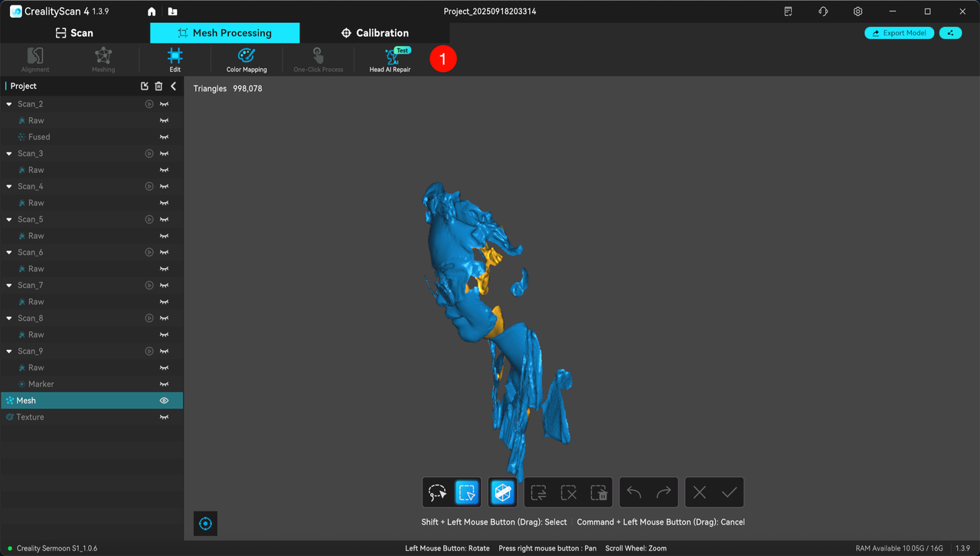Choose the rectangle selection tool
The width and height of the screenshot is (980, 556).
466,492
